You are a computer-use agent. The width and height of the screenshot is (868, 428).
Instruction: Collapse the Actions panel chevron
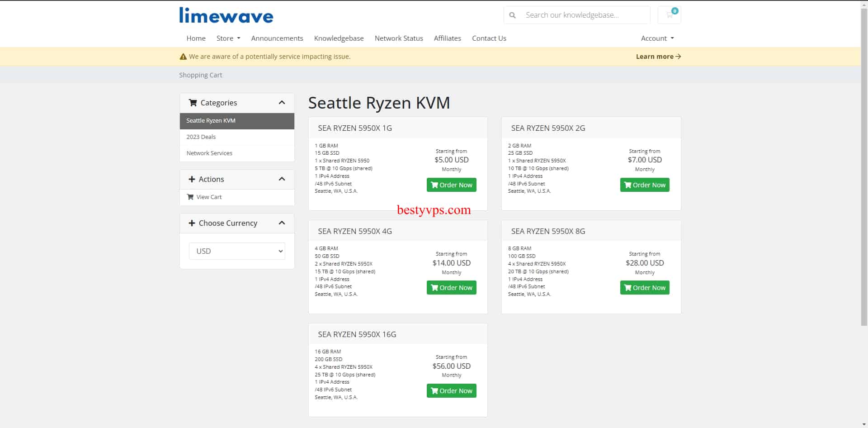282,179
